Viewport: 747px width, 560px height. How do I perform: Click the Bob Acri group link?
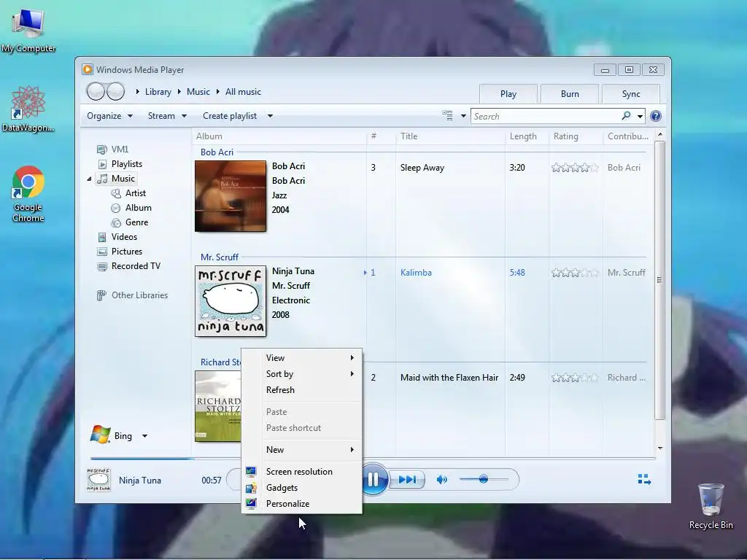point(217,152)
